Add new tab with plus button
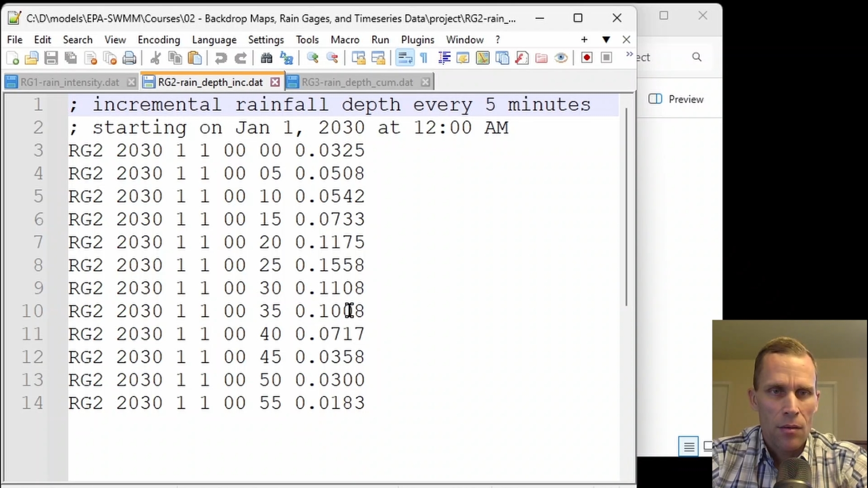 (584, 39)
